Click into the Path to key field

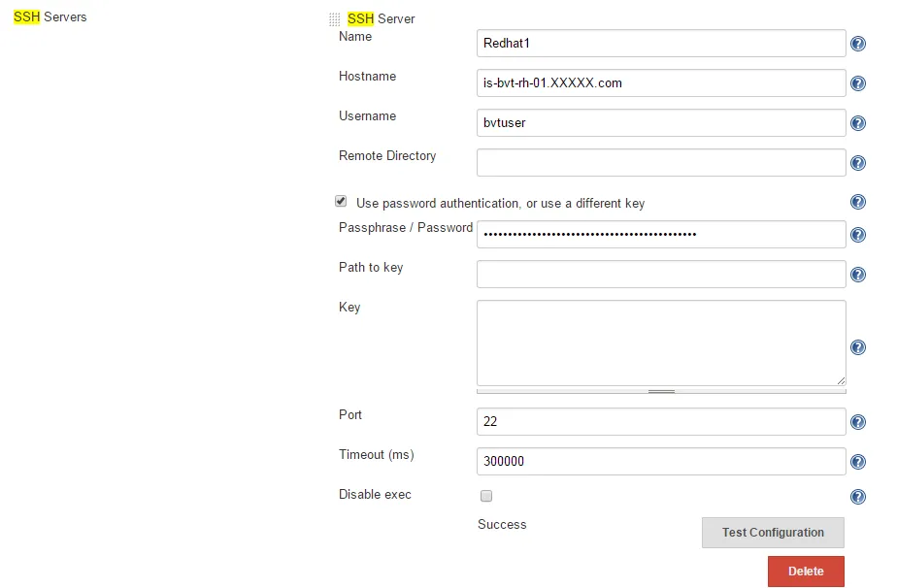(661, 275)
